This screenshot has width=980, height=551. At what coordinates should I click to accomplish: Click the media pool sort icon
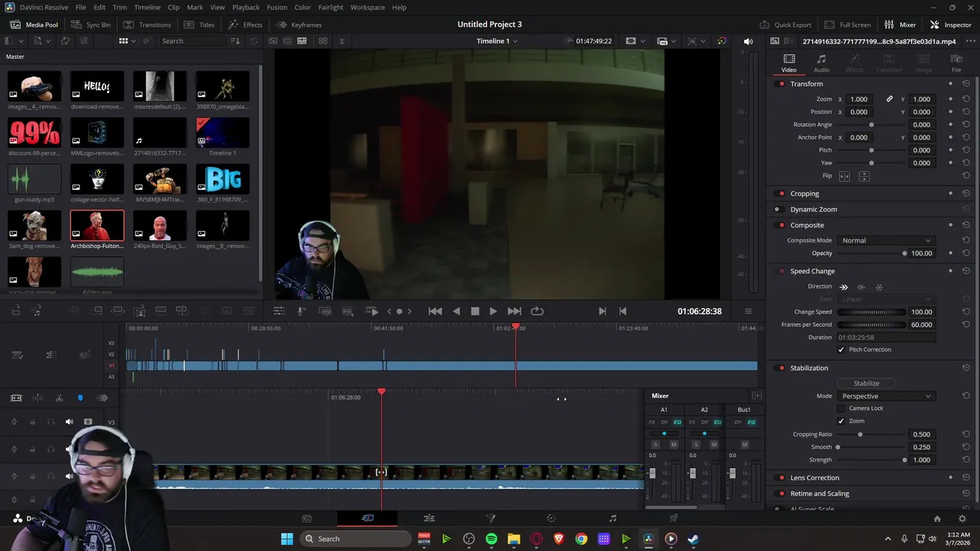[x=235, y=41]
